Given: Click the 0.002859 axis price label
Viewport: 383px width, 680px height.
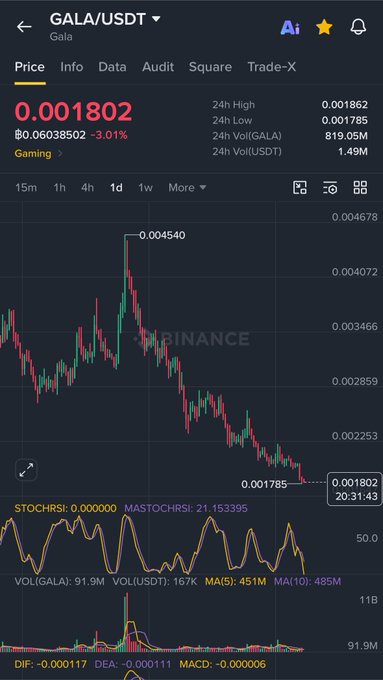Looking at the screenshot, I should coord(355,381).
